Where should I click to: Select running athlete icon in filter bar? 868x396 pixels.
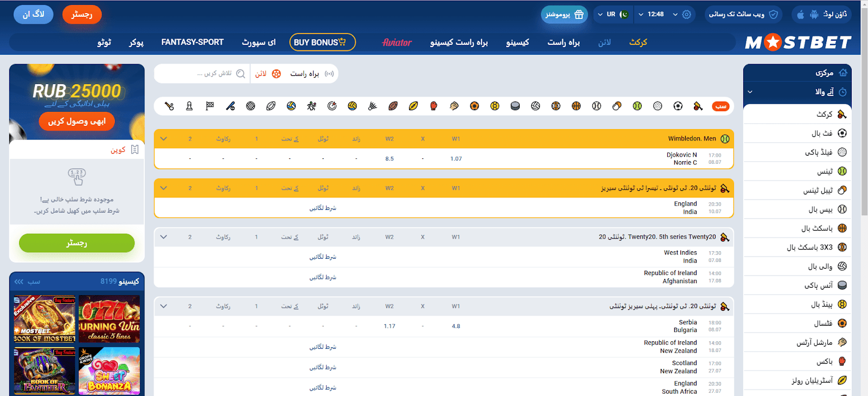[311, 106]
